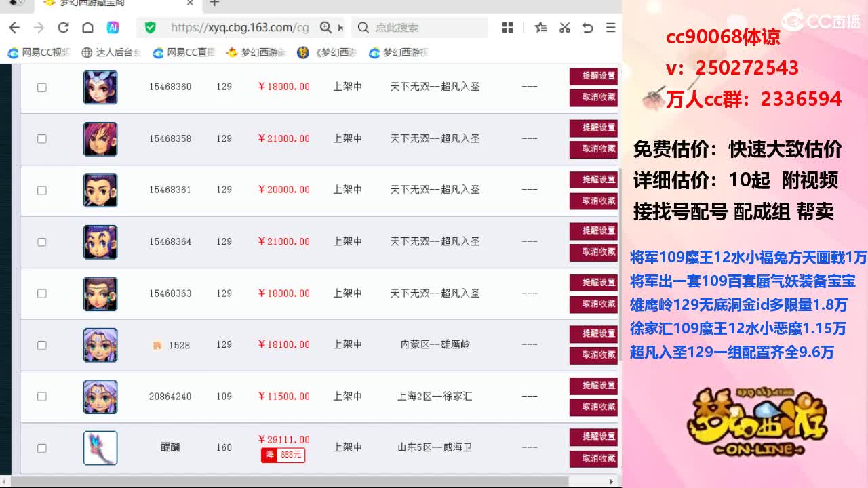Open character avatar for item 15468360
This screenshot has height=488, width=868.
(x=100, y=87)
